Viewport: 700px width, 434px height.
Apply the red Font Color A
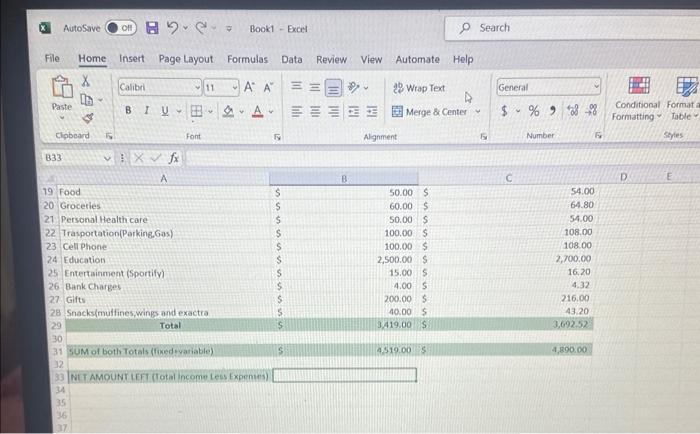click(x=258, y=111)
